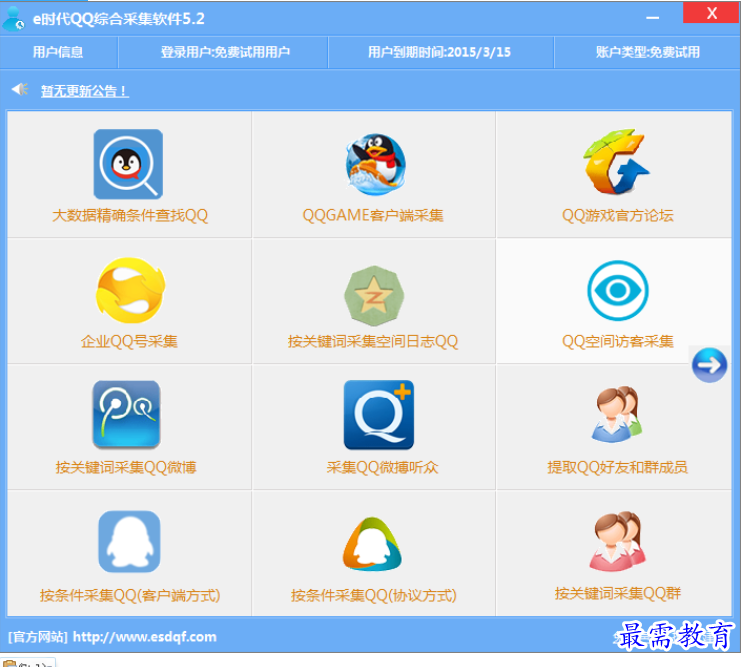741x667 pixels.
Task: Select the white penguin 客户端方式 icon
Action: [x=129, y=542]
